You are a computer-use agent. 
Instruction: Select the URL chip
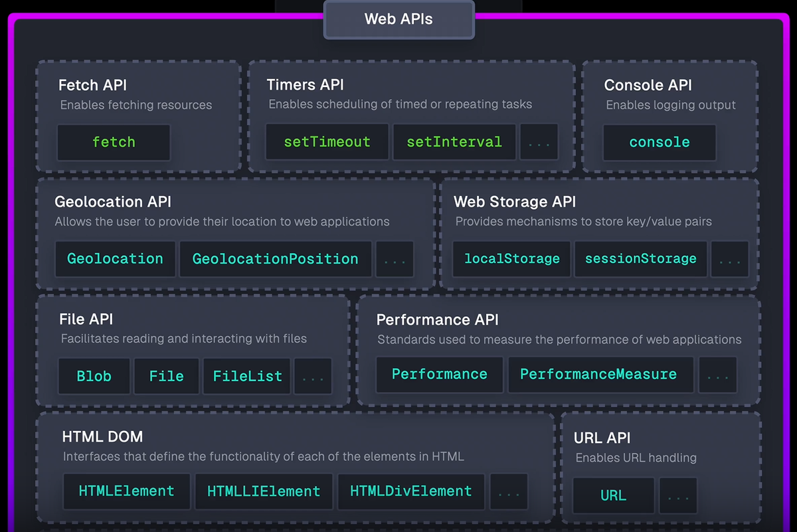coord(613,495)
